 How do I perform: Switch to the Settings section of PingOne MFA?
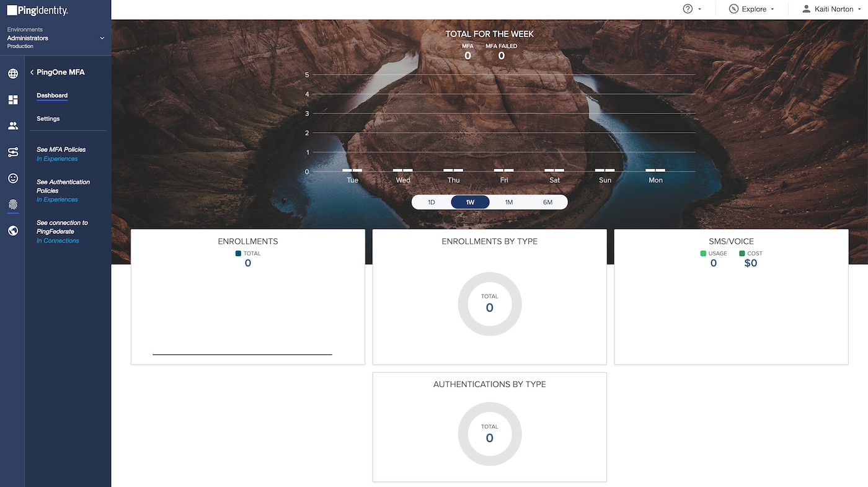click(x=48, y=118)
